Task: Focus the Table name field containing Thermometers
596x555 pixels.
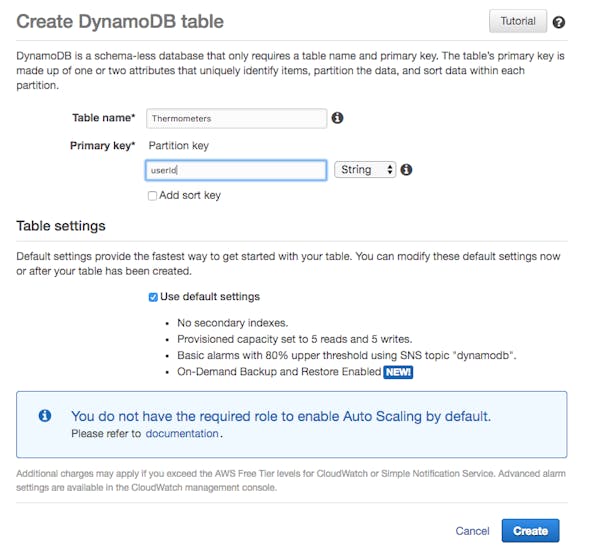Action: coord(236,119)
